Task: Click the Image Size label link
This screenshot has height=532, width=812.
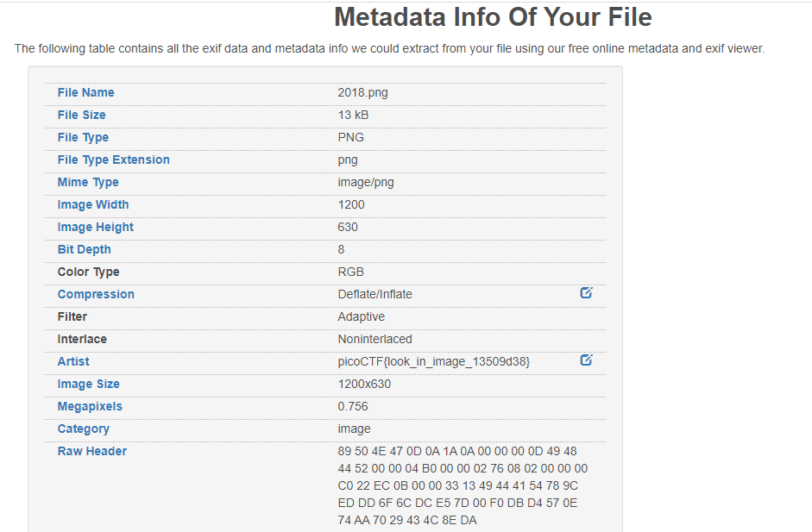Action: 89,384
